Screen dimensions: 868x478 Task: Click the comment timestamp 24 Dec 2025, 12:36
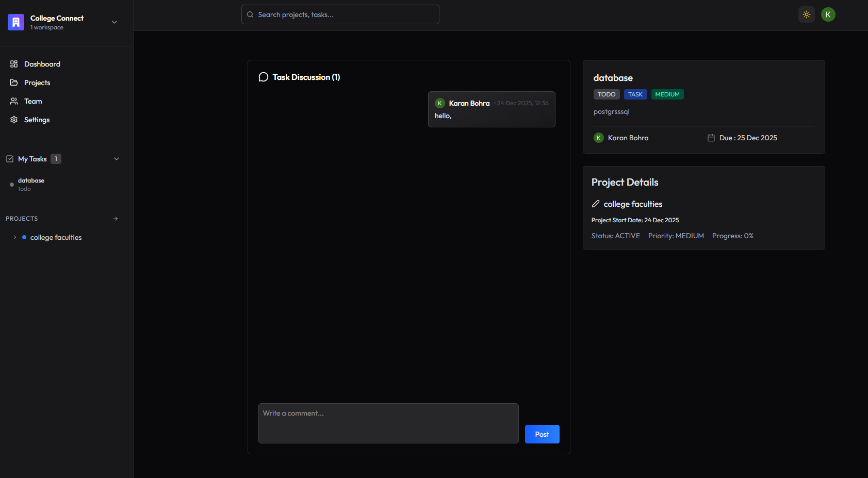click(523, 103)
